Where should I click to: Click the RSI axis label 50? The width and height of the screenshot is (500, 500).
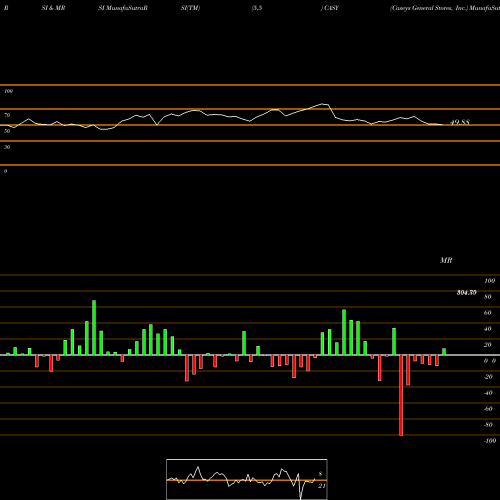7,131
